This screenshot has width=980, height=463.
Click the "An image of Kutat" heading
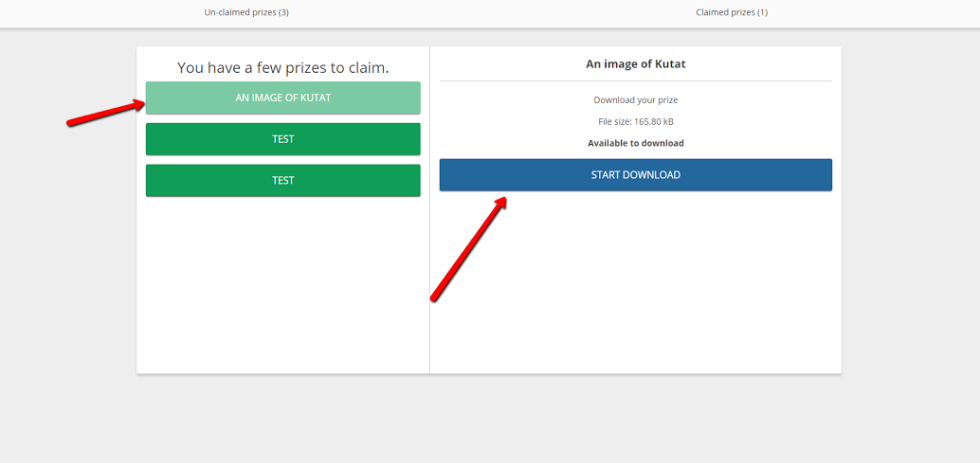(x=636, y=63)
